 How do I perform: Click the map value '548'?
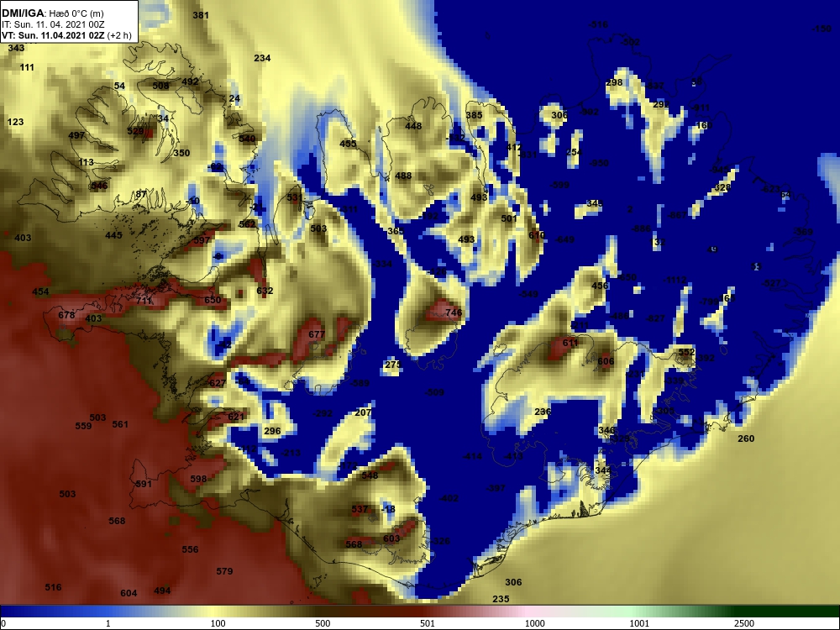(370, 475)
